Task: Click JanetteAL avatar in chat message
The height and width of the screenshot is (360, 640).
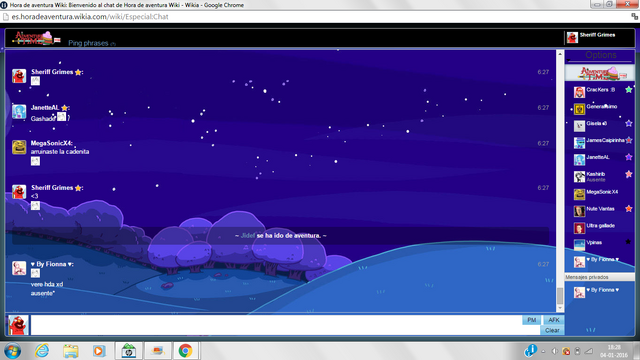Action: [19, 111]
